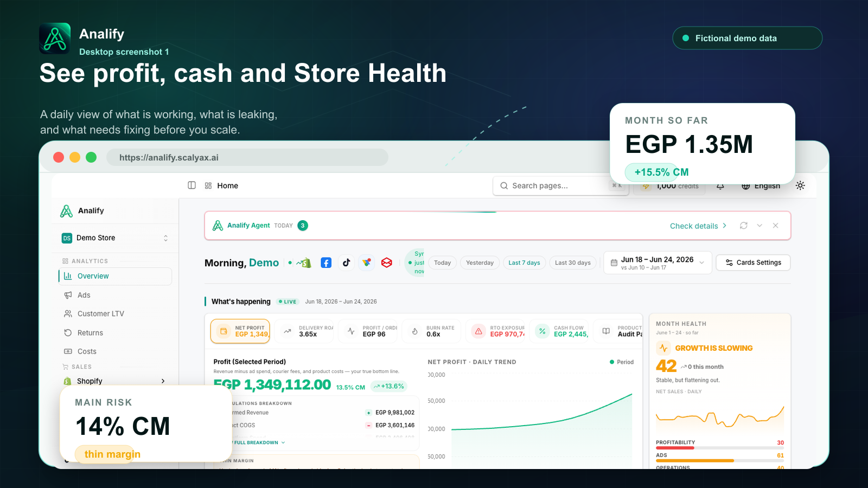
Task: Click the Facebook integration icon
Action: tap(326, 263)
